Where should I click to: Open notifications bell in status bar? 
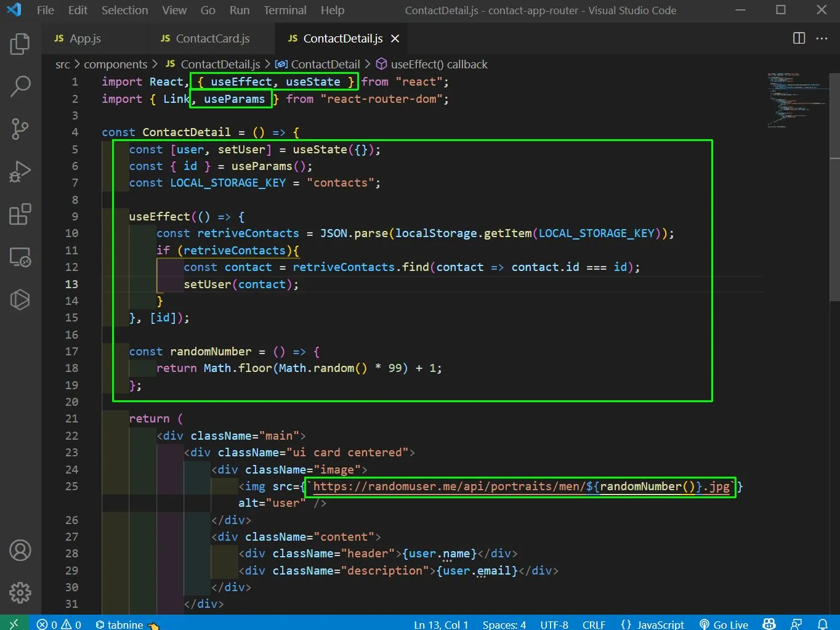coord(822,624)
